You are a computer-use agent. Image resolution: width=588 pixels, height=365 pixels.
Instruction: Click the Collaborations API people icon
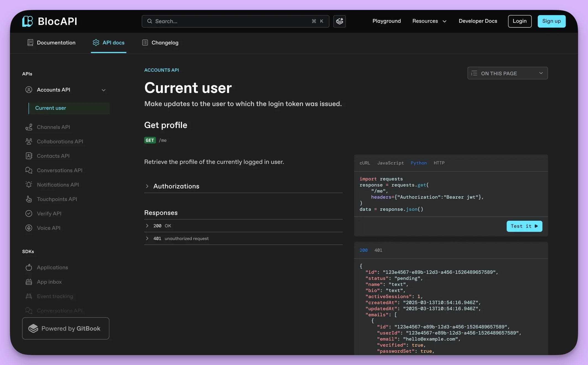(29, 141)
